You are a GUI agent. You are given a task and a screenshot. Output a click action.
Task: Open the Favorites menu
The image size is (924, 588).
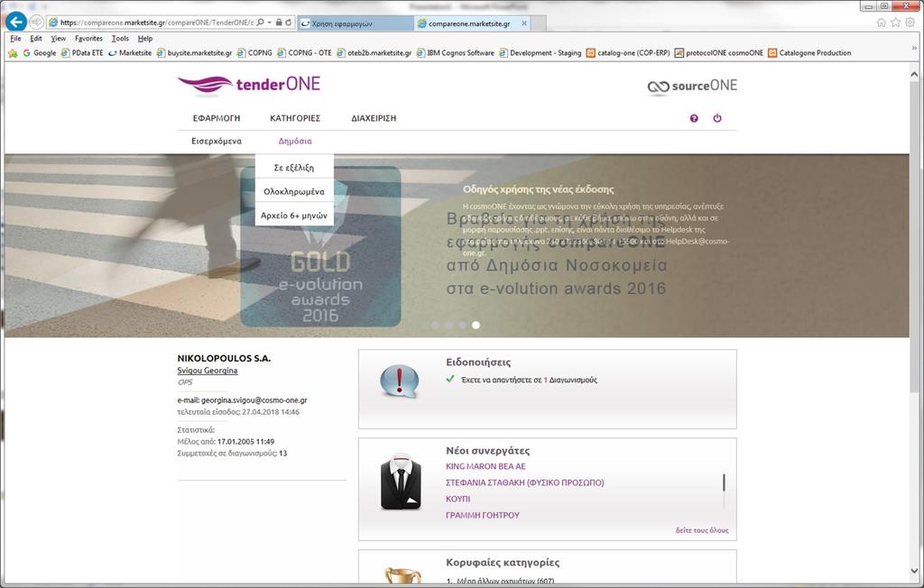[x=89, y=38]
